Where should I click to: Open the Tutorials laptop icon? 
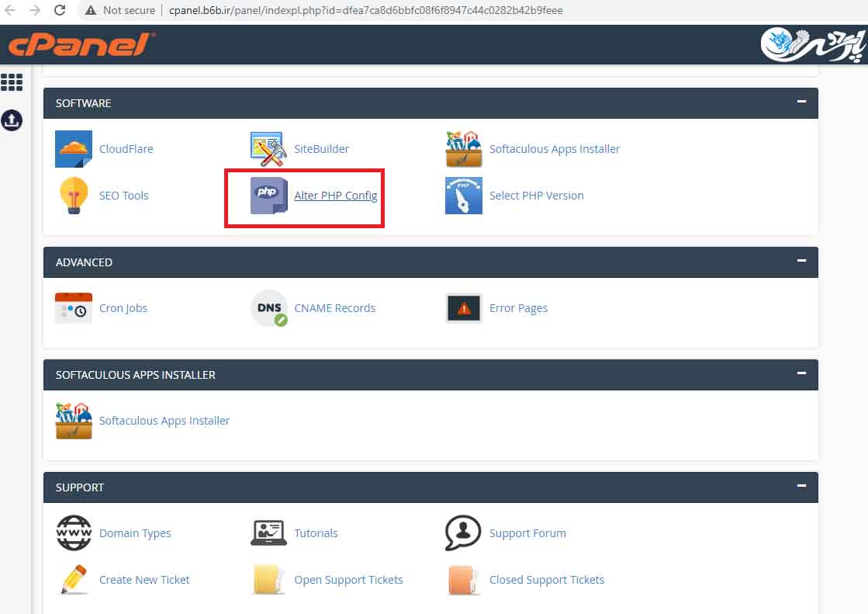(x=268, y=532)
